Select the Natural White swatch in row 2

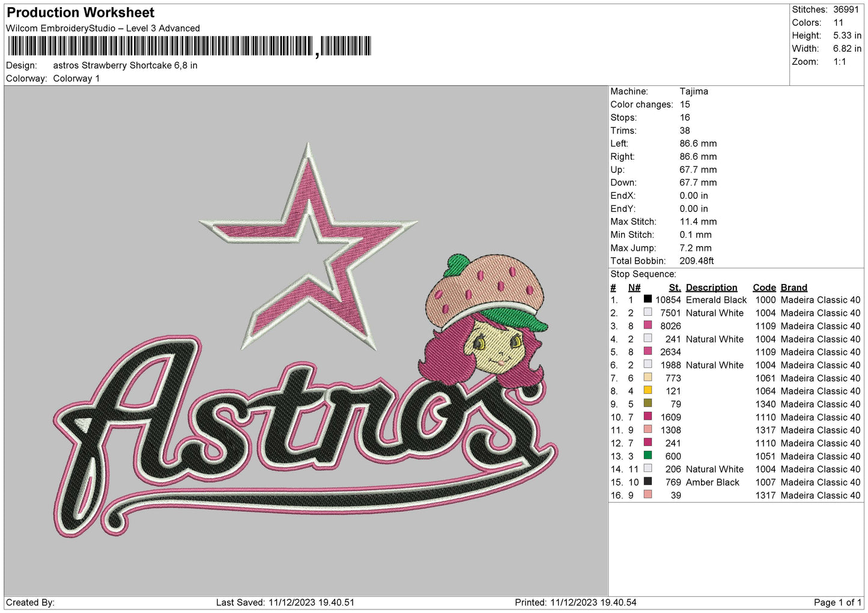648,312
